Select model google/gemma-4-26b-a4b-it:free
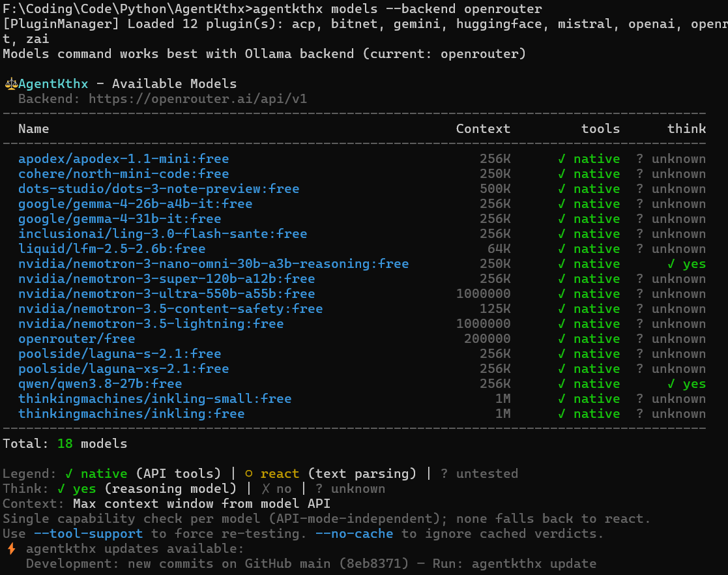Image resolution: width=728 pixels, height=575 pixels. 135,203
